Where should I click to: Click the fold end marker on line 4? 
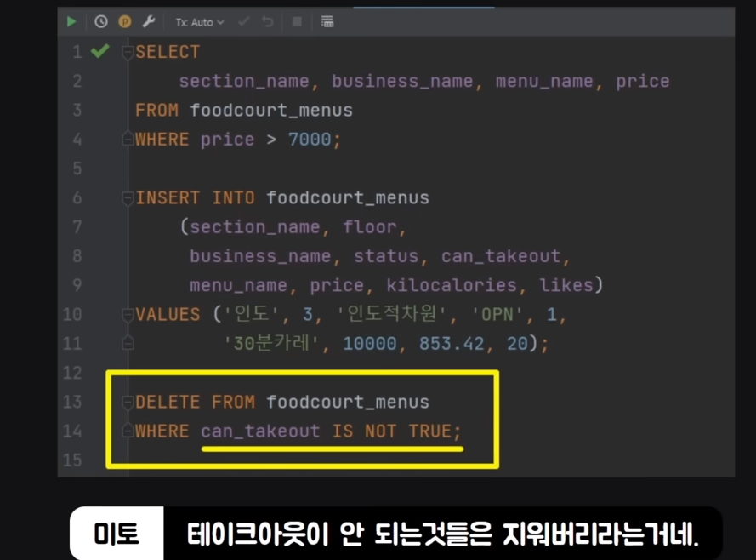128,139
